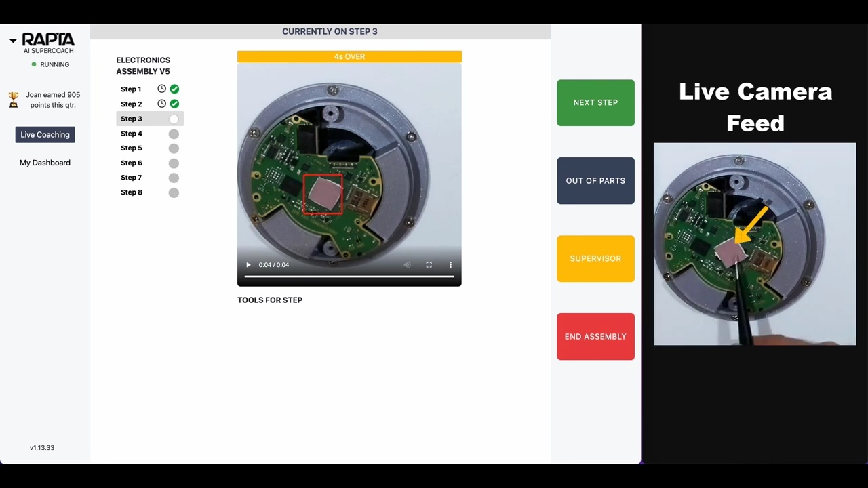Screen dimensions: 868x488
Task: Click the RAPTA AI Supercoach logo
Action: (x=48, y=43)
